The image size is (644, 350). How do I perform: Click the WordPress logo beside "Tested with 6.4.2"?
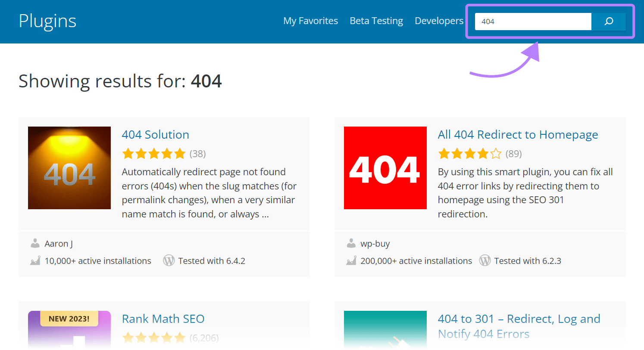coord(169,260)
